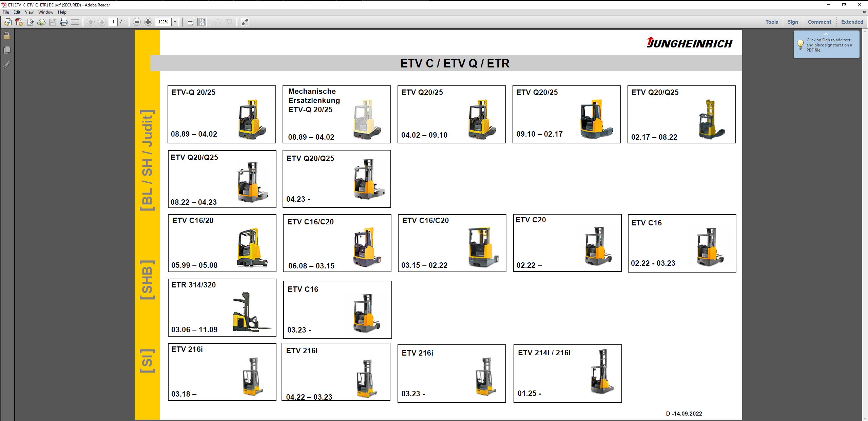The height and width of the screenshot is (421, 868).
Task: Click the page number input field
Action: pyautogui.click(x=113, y=22)
